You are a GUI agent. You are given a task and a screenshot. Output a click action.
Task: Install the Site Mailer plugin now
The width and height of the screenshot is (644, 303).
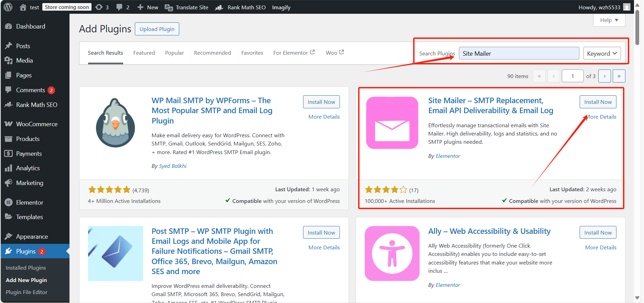598,102
